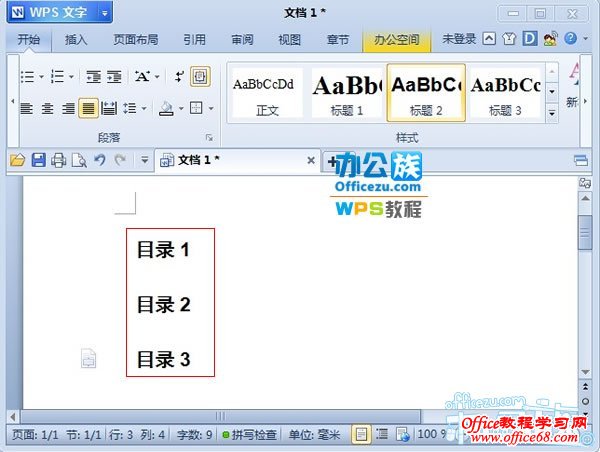
Task: Expand quick access toolbar customize arrow
Action: (x=145, y=160)
